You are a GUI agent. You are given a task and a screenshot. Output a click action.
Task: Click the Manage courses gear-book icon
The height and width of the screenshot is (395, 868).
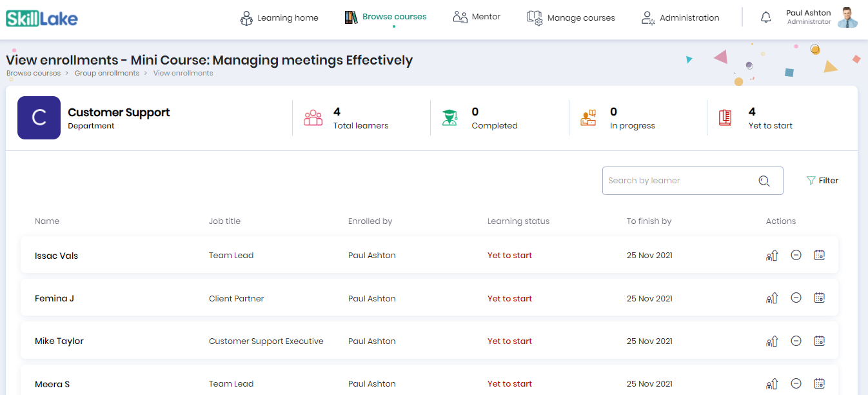[535, 18]
